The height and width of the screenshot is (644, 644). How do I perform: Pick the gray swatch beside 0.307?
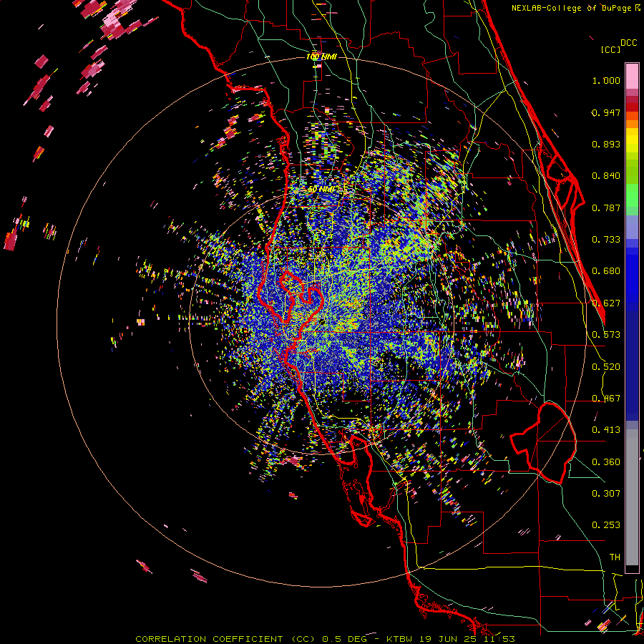point(632,497)
